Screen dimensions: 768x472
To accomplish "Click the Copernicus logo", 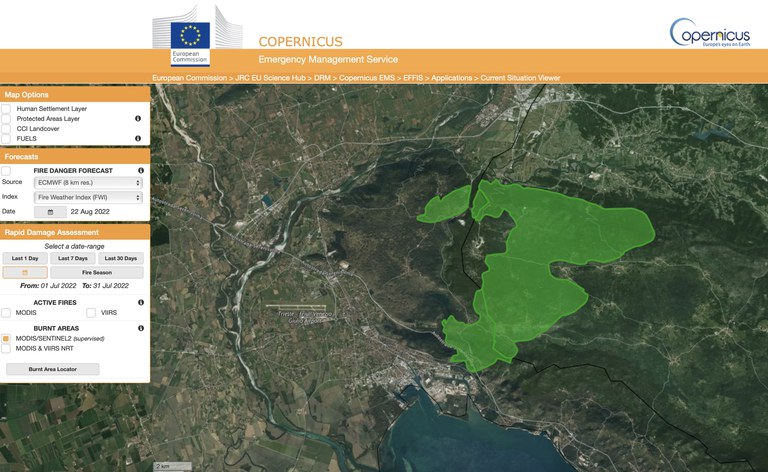I will (709, 35).
